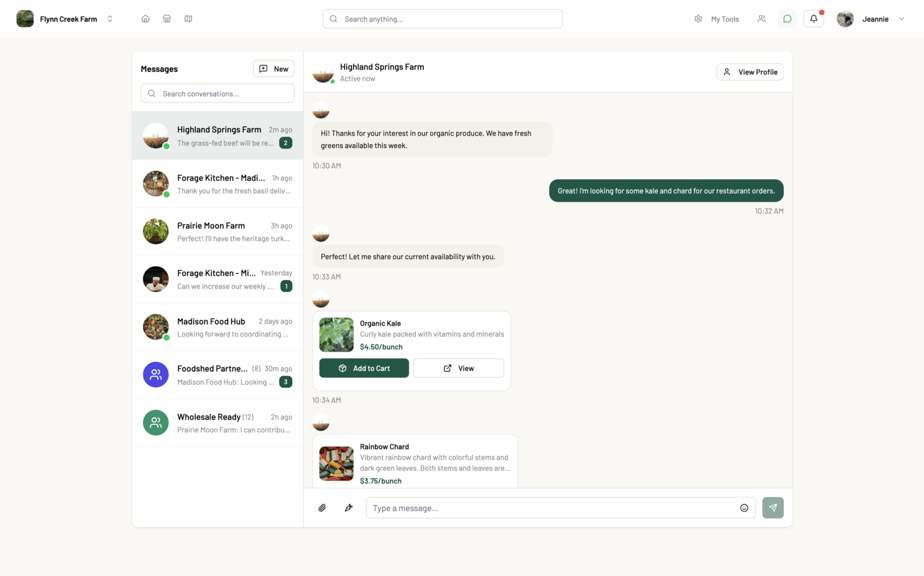Open the messages chat bubble icon
This screenshot has width=924, height=576.
(x=787, y=19)
